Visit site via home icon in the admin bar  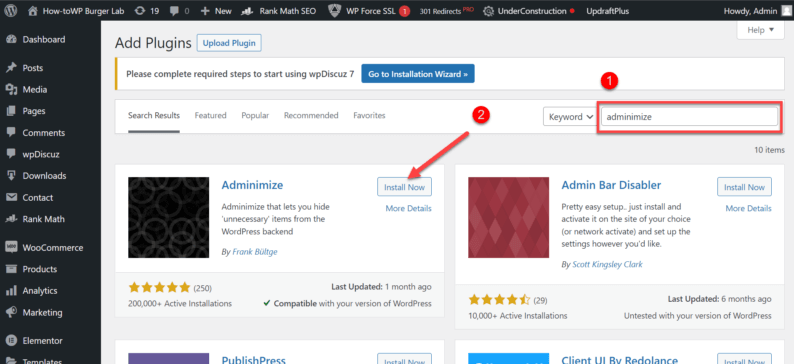pos(33,11)
